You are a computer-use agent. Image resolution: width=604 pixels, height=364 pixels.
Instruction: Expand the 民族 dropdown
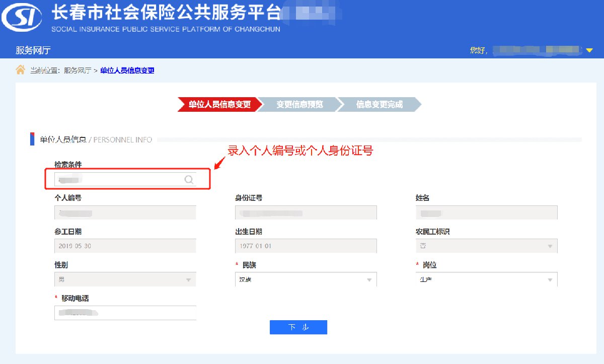pyautogui.click(x=306, y=279)
